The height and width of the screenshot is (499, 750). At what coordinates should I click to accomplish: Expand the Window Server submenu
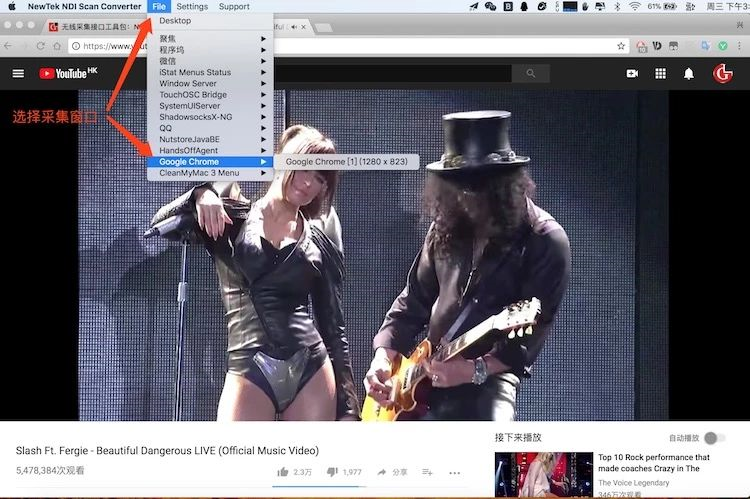(210, 83)
